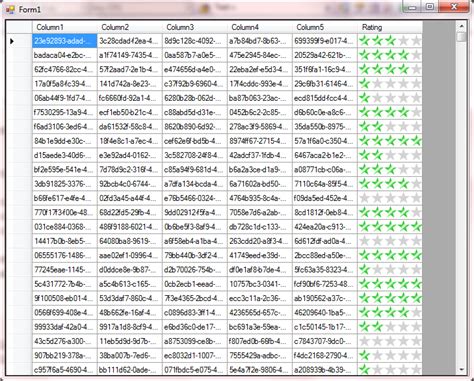This screenshot has width=474, height=381.
Task: Click the rating stars in the 23e92893 row
Action: [x=390, y=41]
